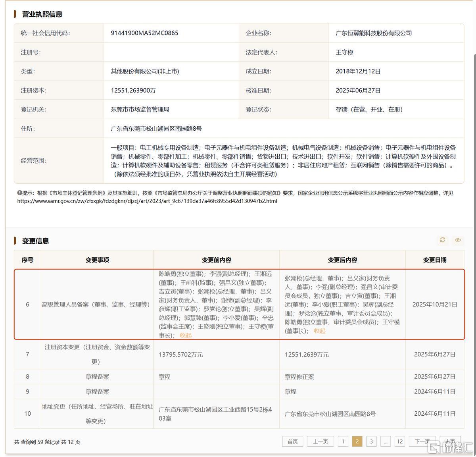Select 高级管理人员备案 change item in row 6
Viewport: 476px width, 457px height.
96,305
